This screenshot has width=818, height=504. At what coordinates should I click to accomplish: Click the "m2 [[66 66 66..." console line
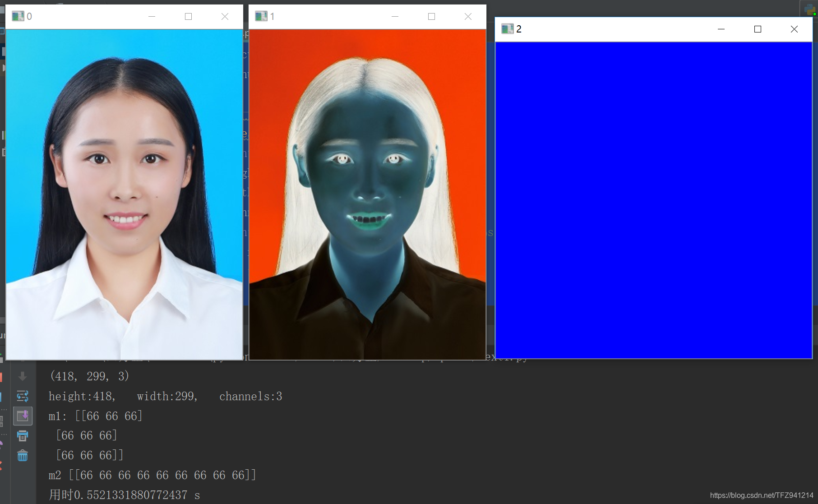coord(153,475)
